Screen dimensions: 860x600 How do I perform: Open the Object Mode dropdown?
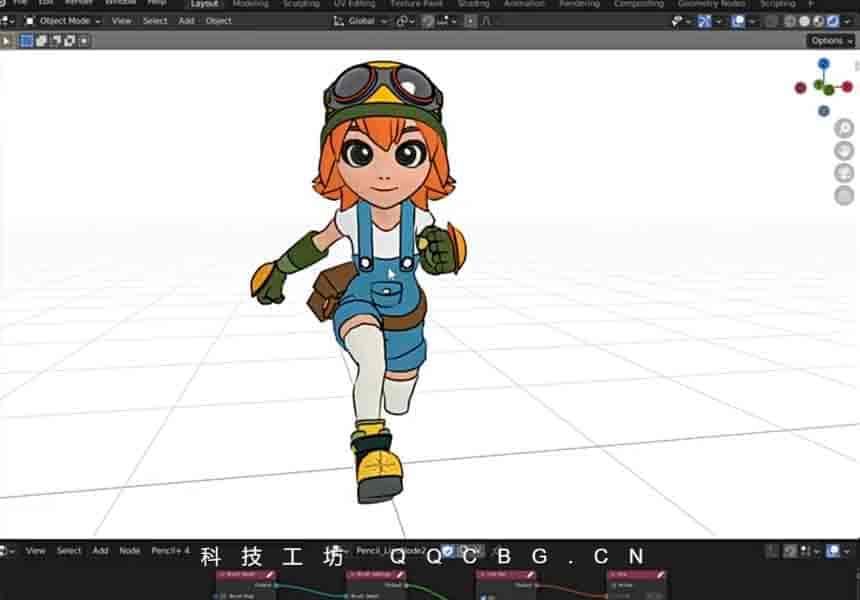(x=64, y=21)
